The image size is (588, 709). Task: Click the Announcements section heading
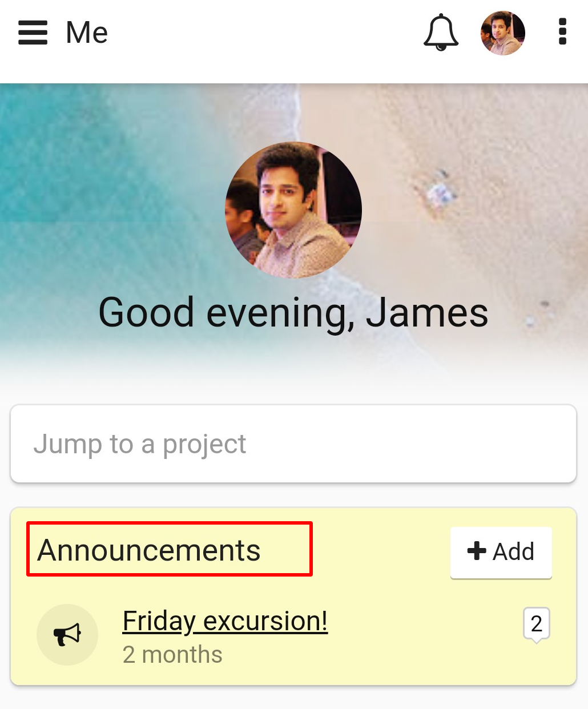149,550
